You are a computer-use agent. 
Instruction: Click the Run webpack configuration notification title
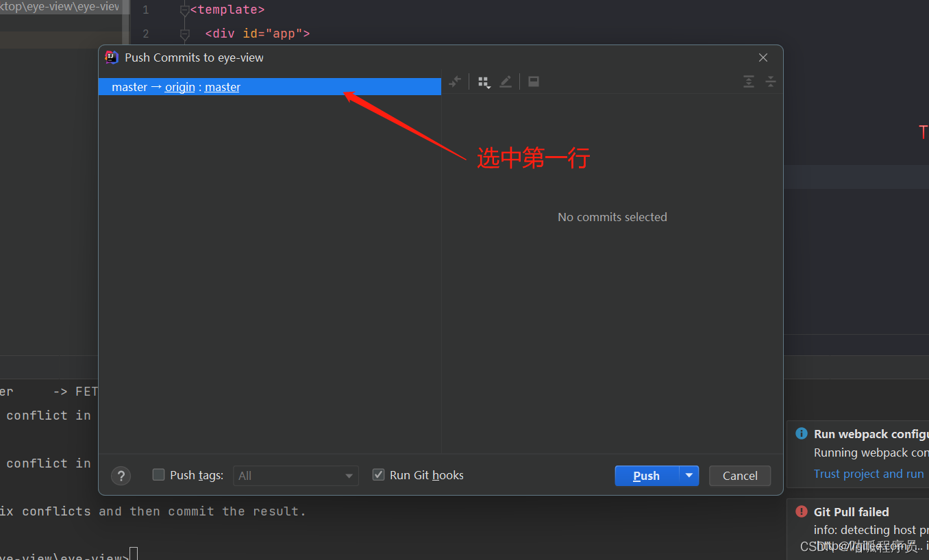tap(871, 434)
